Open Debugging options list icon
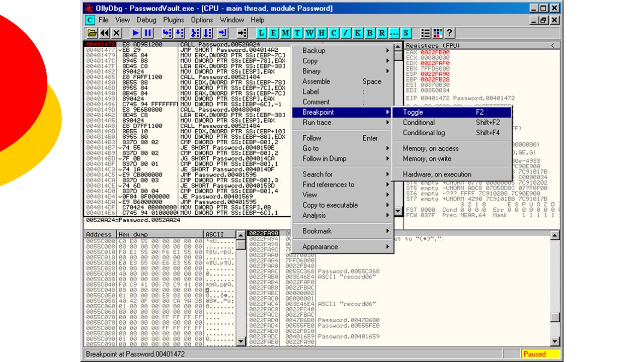 tap(426, 33)
